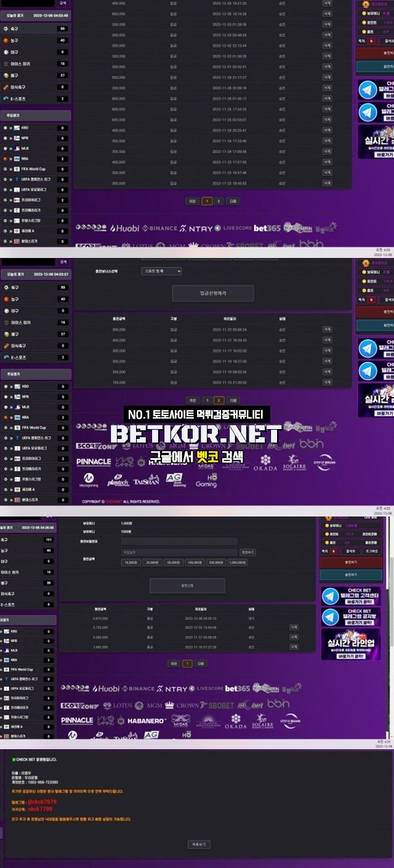Select the @ckck7979 Telegram handle
394x868 pixels.
(x=42, y=802)
